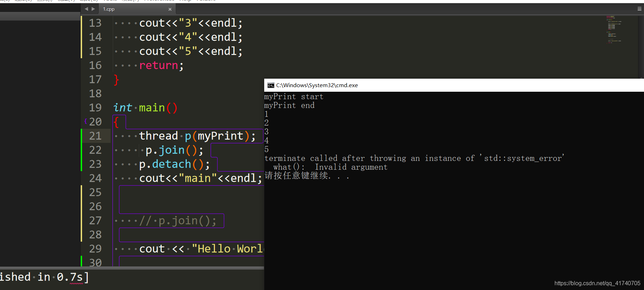Place cursor in cout<<"4"<<endl; line
The width and height of the screenshot is (644, 290).
coord(191,37)
